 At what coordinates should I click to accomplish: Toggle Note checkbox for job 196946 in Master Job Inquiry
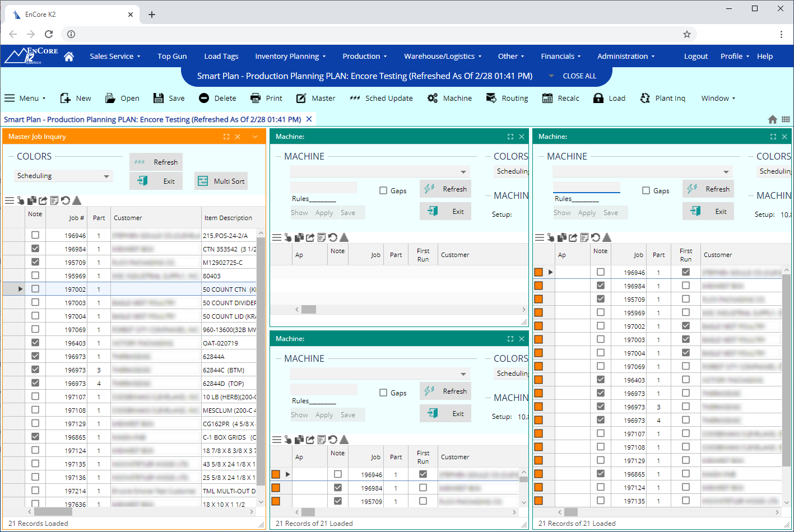[35, 235]
